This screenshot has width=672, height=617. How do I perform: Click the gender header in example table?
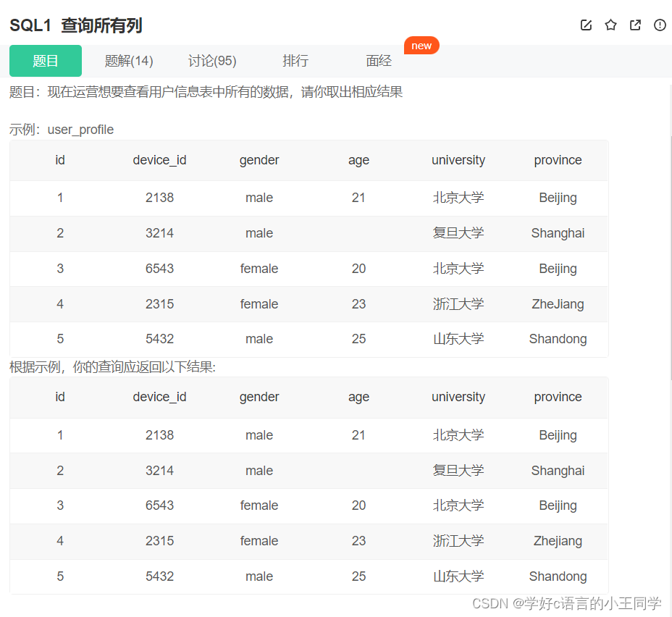[x=259, y=160]
